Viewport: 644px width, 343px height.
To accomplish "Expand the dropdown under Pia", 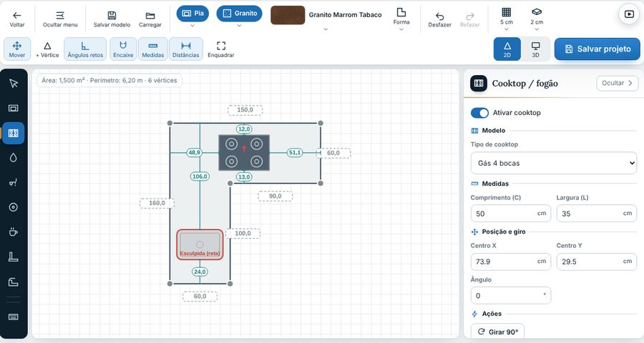I will (x=192, y=26).
